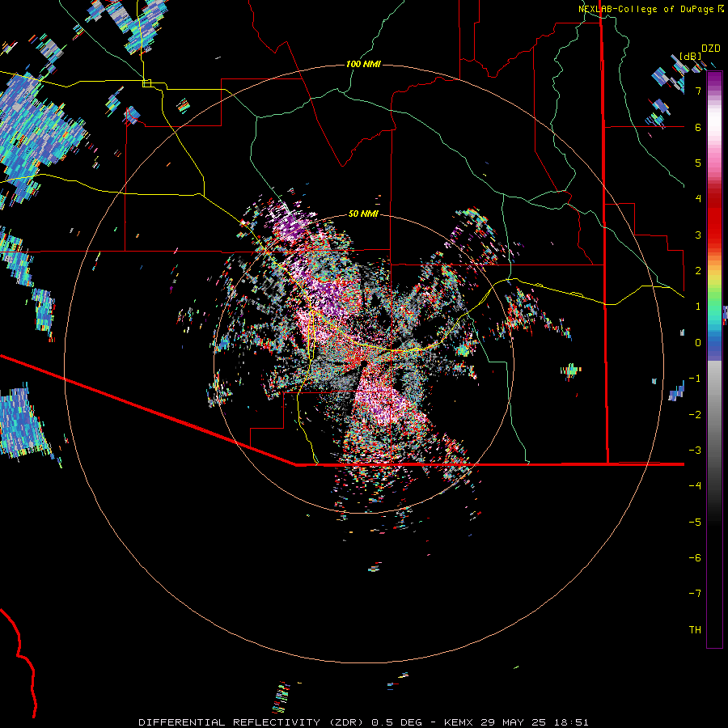Select the "7" value on the dB scale
The height and width of the screenshot is (728, 728).
point(698,91)
